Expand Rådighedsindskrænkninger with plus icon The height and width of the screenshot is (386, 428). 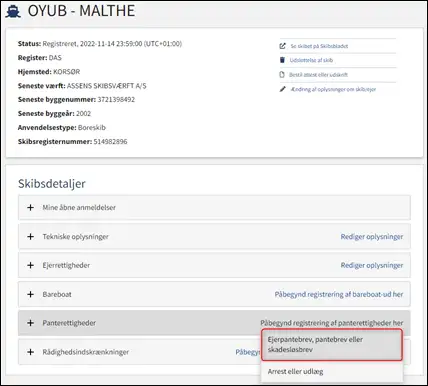[30, 352]
